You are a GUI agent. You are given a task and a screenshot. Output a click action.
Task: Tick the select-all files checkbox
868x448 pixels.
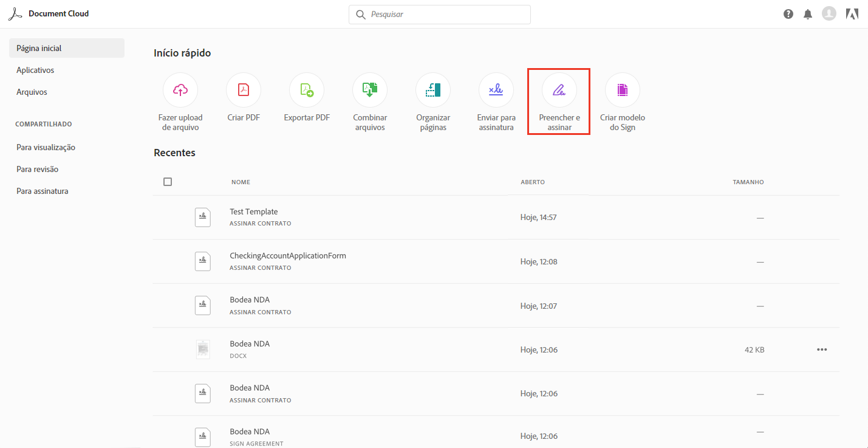click(x=168, y=182)
